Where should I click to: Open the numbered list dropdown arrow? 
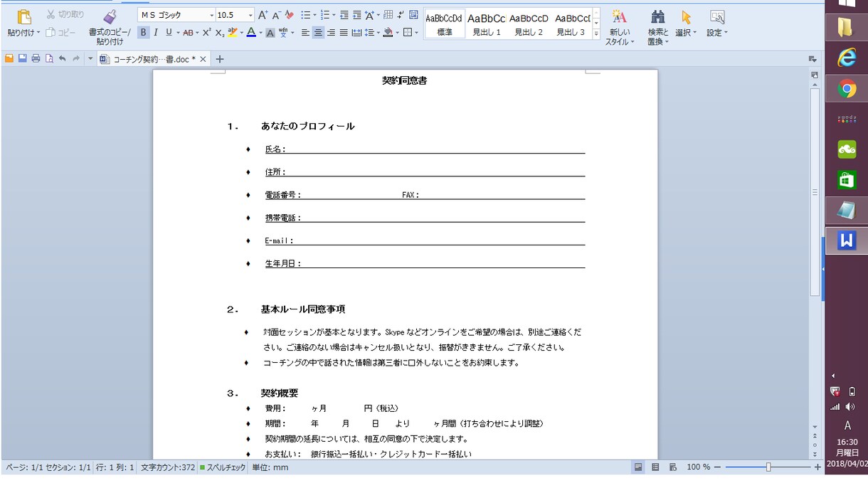coord(334,15)
